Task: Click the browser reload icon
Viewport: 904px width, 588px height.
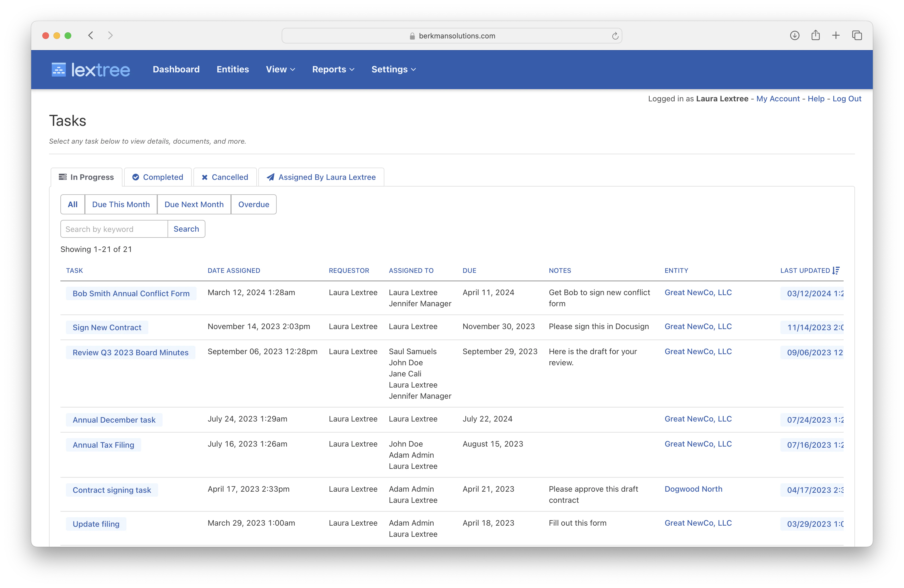Action: click(615, 36)
